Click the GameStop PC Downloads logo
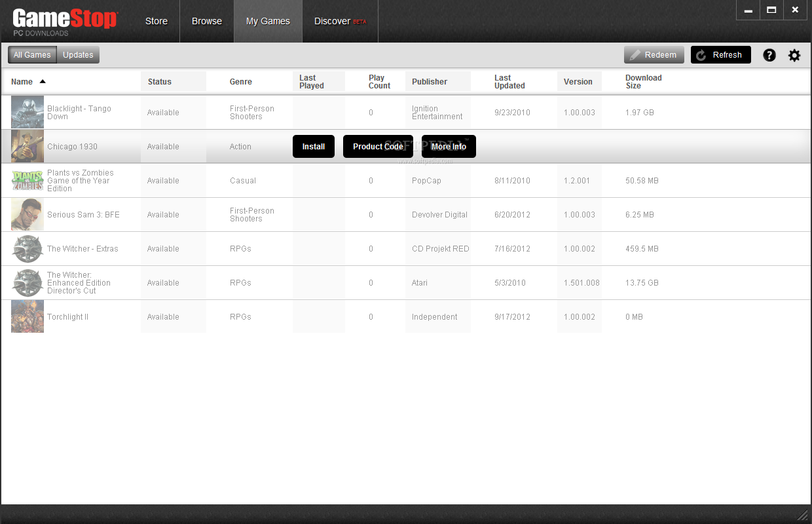 pyautogui.click(x=65, y=22)
